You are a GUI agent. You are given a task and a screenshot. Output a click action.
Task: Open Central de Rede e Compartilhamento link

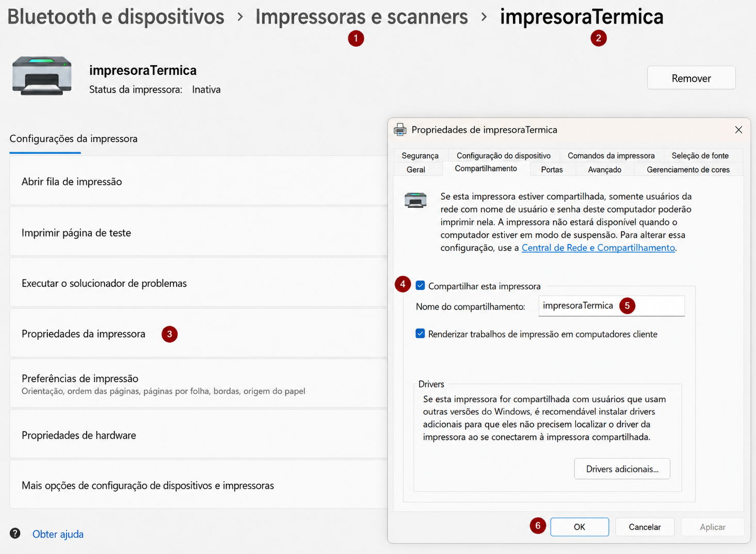598,248
